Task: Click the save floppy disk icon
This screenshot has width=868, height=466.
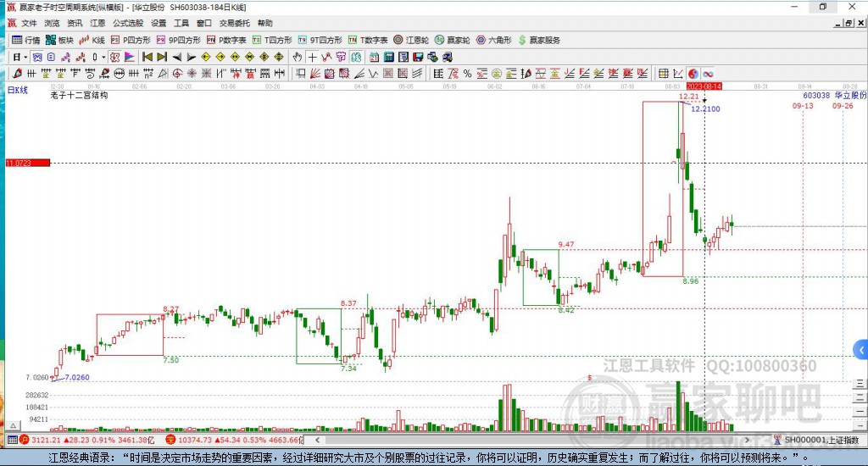Action: pyautogui.click(x=418, y=57)
